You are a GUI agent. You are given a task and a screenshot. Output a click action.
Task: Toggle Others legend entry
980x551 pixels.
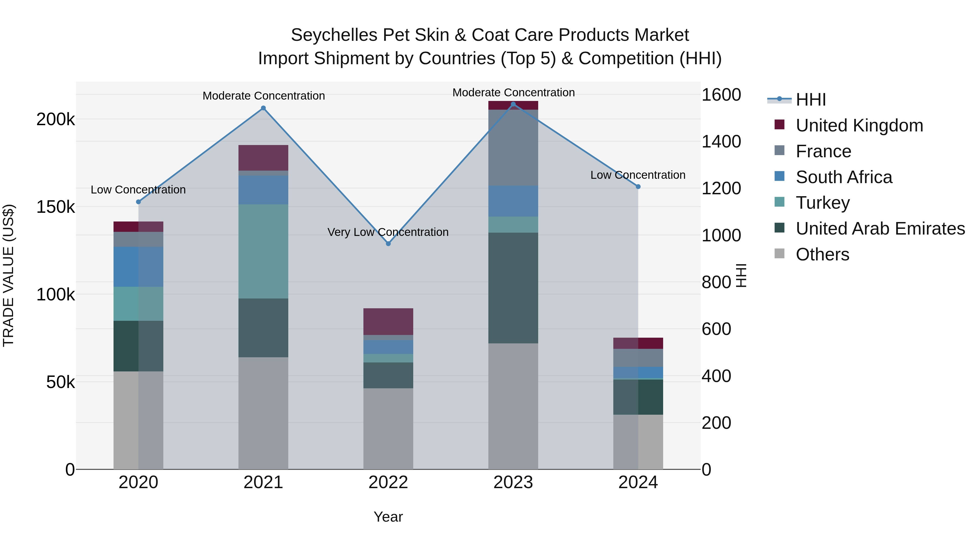point(811,254)
